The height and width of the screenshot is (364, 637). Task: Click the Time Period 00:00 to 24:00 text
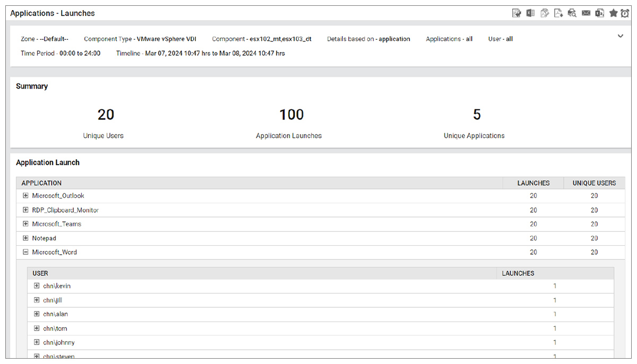tap(61, 53)
